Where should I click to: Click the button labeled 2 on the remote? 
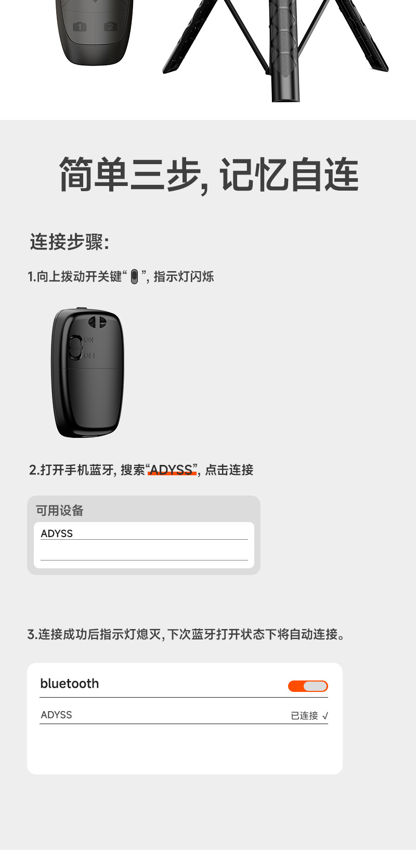pyautogui.click(x=110, y=26)
